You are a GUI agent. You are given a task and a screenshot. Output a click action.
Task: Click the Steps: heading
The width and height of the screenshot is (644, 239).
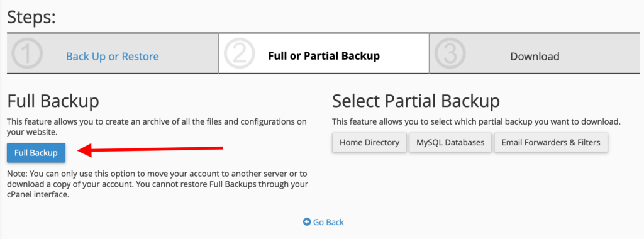[31, 17]
